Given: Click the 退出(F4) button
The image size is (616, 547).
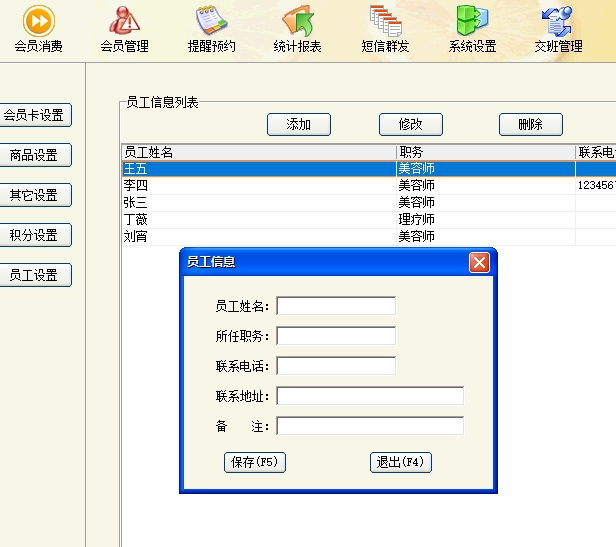Looking at the screenshot, I should 401,462.
